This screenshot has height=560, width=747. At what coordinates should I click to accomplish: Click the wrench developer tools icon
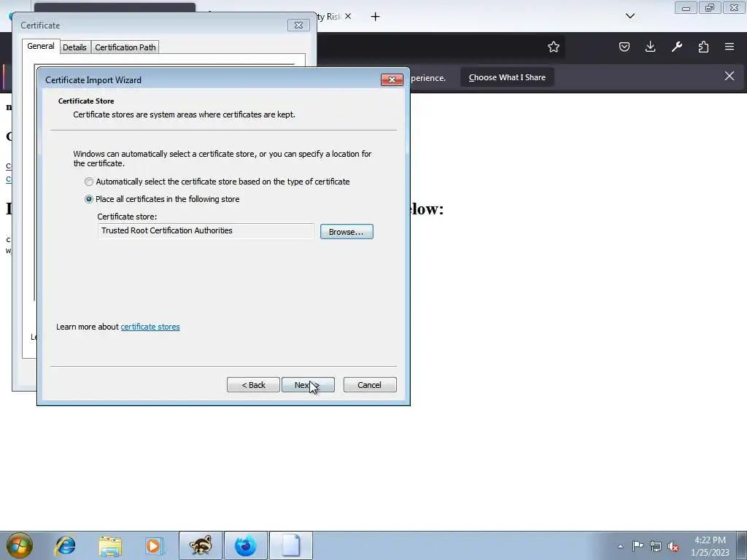click(676, 47)
